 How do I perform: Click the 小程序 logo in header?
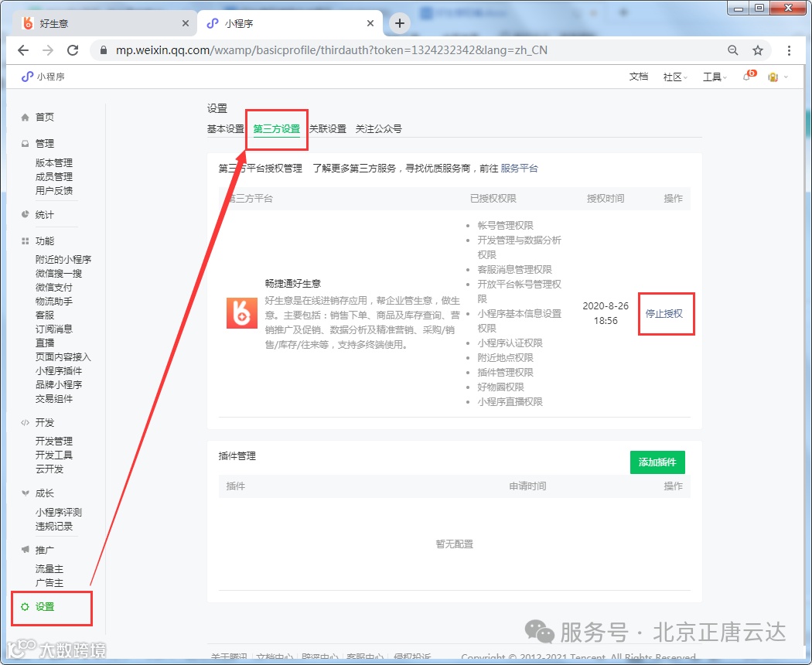pos(43,77)
